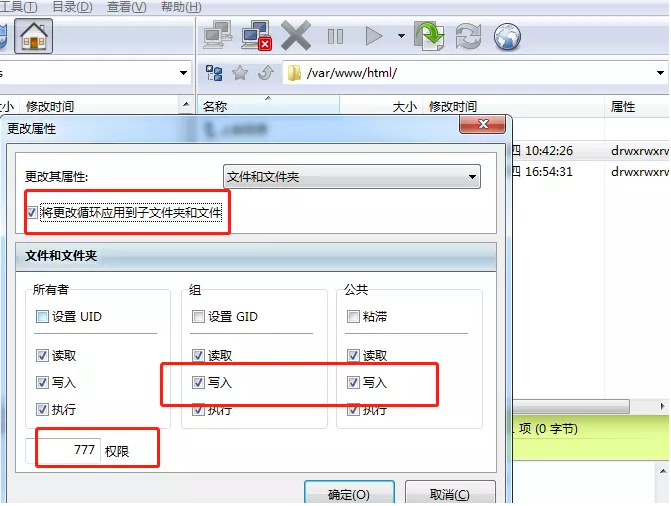Click the gray sync browse arrows icon
671x506 pixels.
[468, 36]
